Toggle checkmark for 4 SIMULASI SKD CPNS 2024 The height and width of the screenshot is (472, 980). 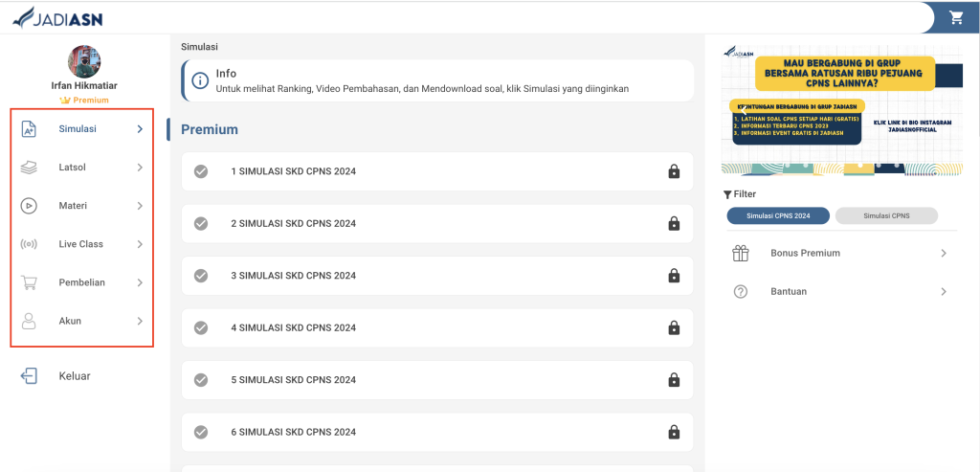(201, 327)
